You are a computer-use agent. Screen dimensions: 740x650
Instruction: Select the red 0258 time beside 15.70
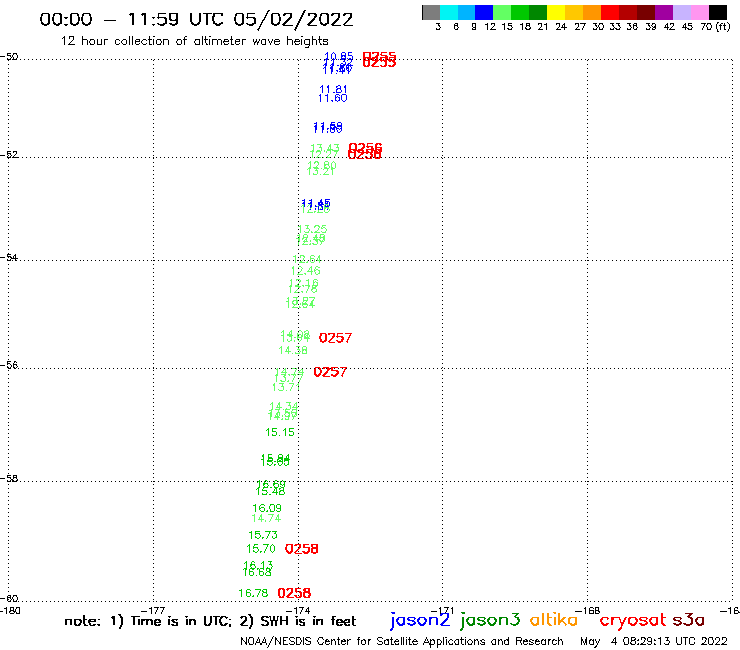[x=302, y=549]
